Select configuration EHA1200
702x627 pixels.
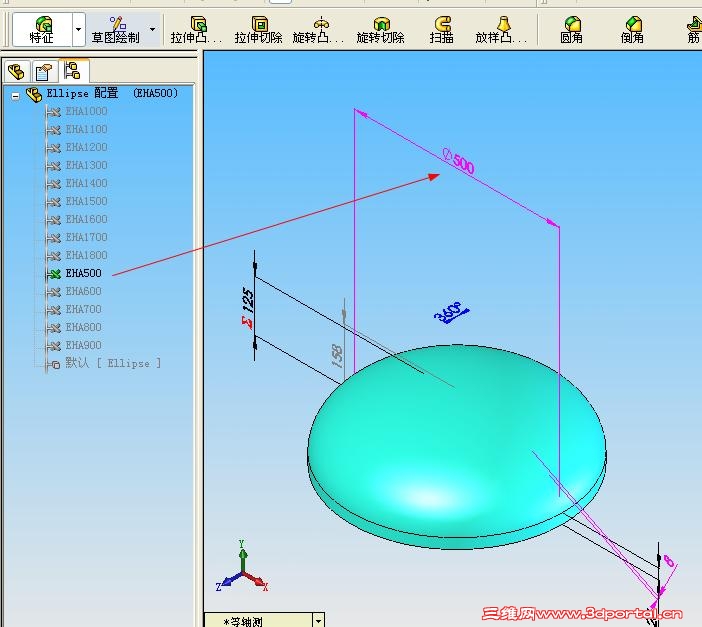tap(86, 147)
